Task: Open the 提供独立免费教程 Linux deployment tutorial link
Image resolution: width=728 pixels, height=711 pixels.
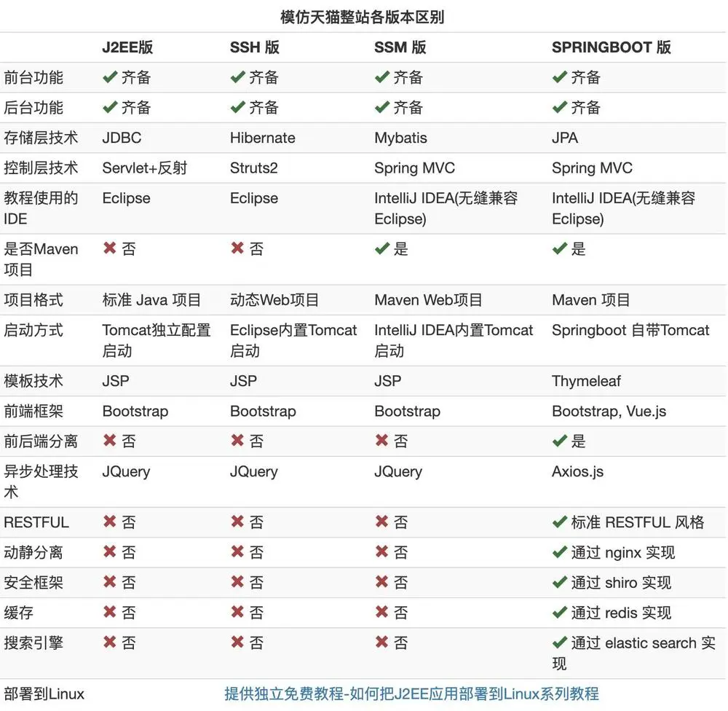Action: point(411,694)
